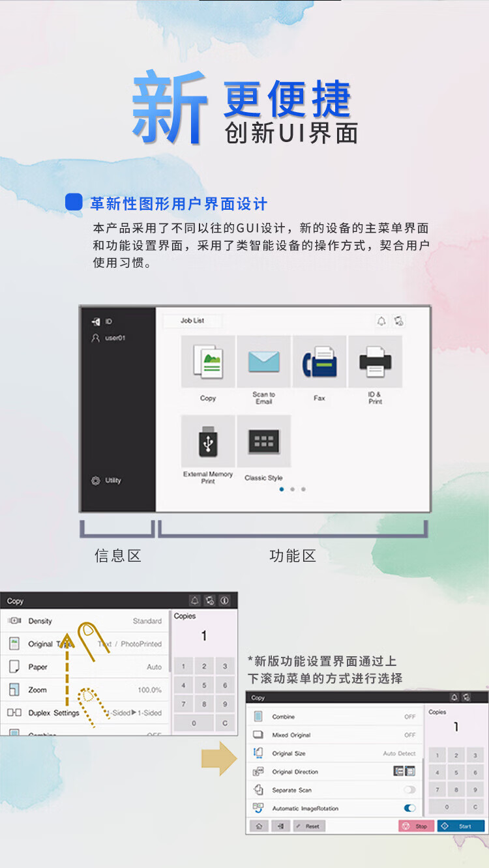Select the Scan to Email icon

[x=263, y=362]
